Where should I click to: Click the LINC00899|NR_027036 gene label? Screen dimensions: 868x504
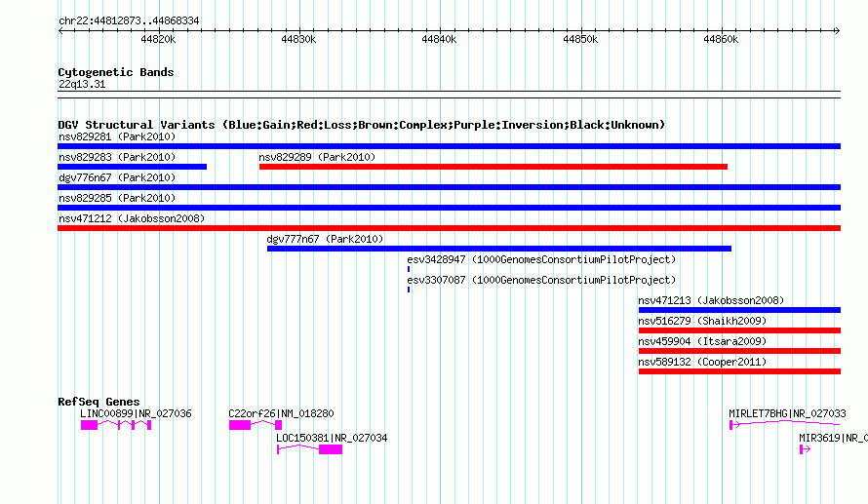click(136, 413)
